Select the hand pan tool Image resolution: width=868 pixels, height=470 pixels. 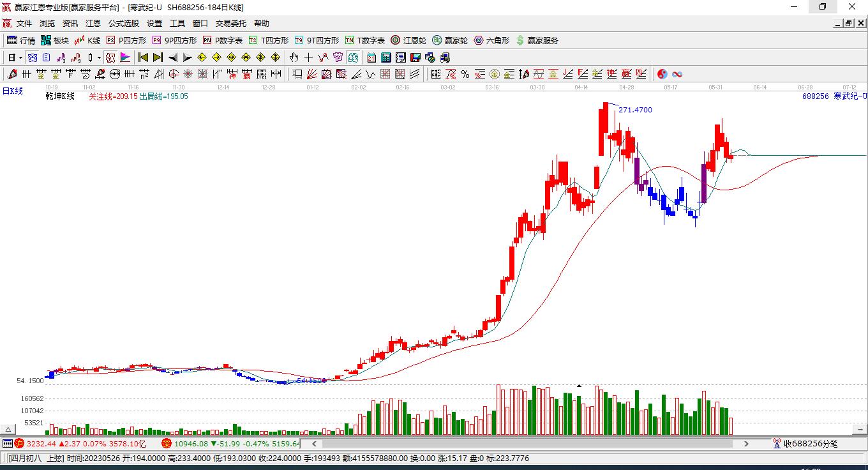[x=294, y=57]
